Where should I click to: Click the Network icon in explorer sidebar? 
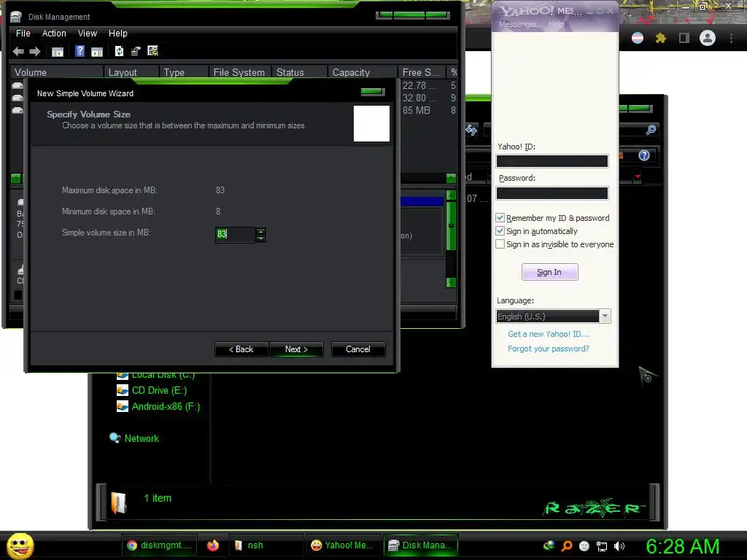[115, 438]
